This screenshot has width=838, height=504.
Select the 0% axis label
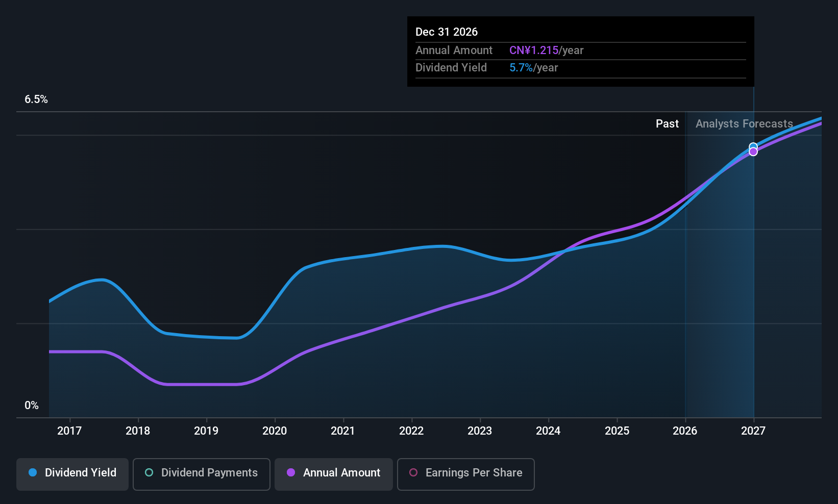pyautogui.click(x=32, y=405)
